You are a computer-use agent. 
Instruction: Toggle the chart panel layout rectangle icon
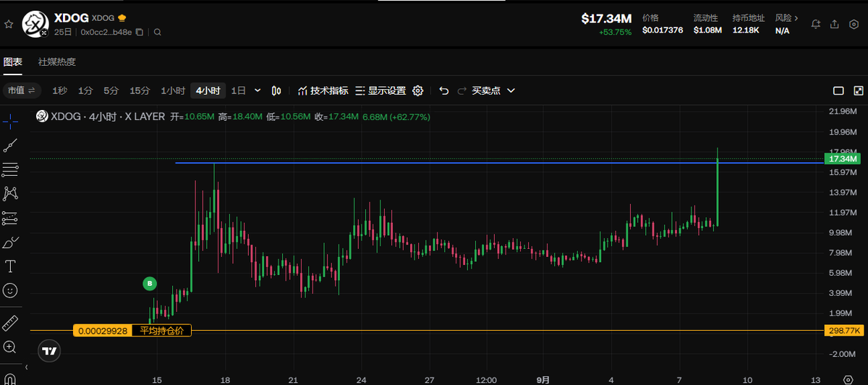[838, 90]
